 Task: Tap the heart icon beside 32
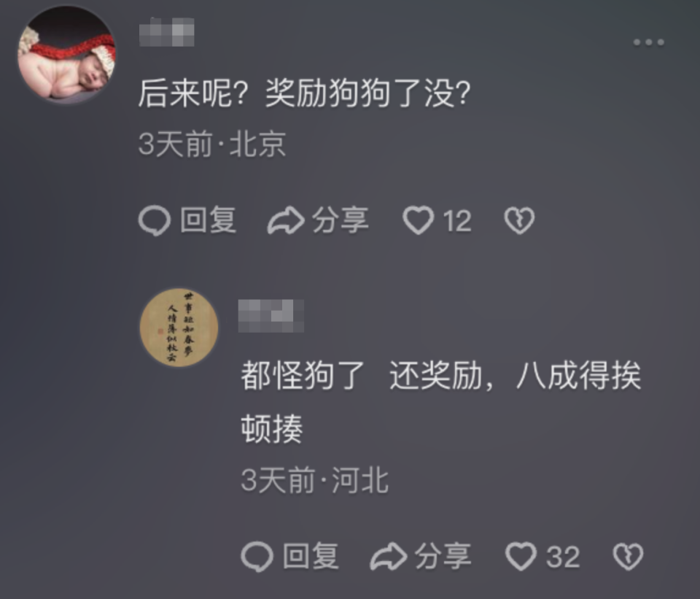[521, 557]
